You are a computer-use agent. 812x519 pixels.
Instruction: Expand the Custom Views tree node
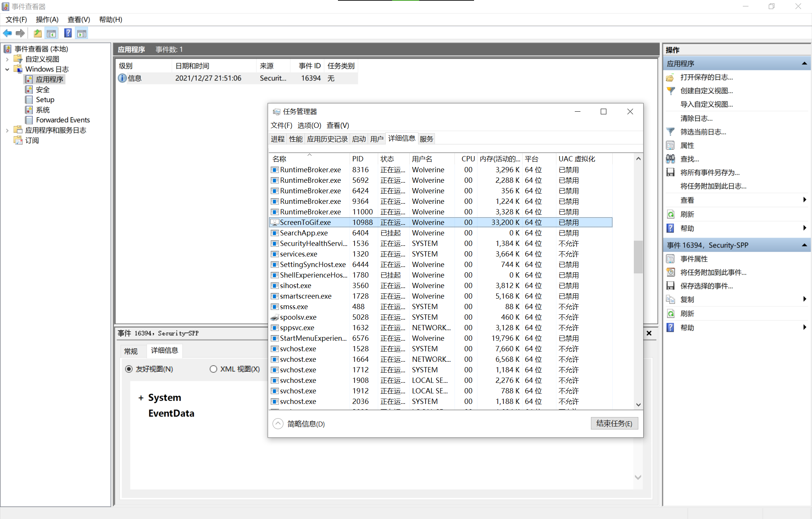pyautogui.click(x=7, y=59)
